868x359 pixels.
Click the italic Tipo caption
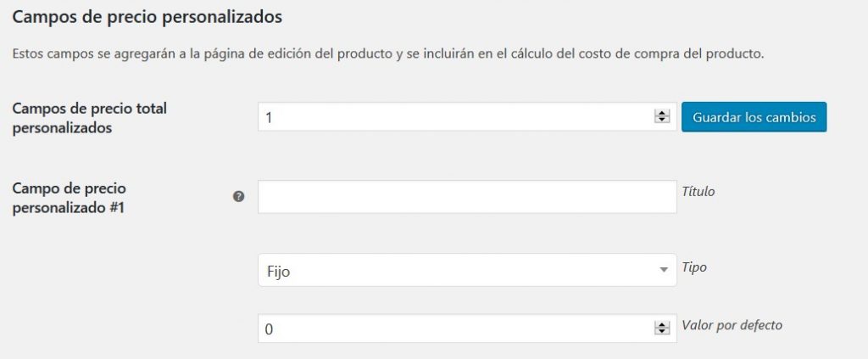point(694,266)
